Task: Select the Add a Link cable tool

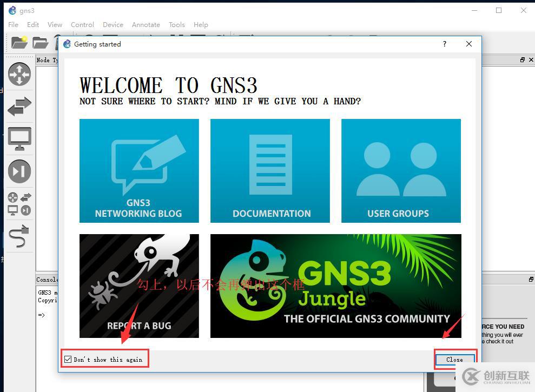Action: 19,236
